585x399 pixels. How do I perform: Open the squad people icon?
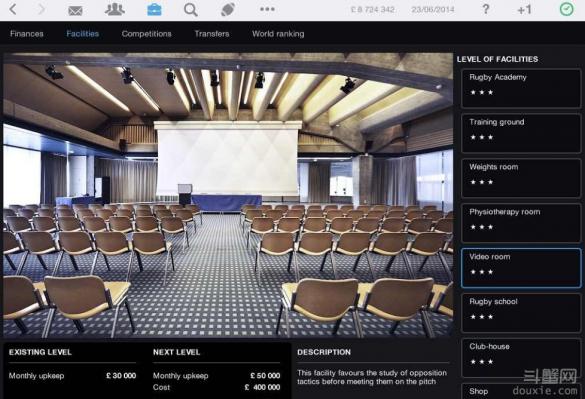[115, 9]
